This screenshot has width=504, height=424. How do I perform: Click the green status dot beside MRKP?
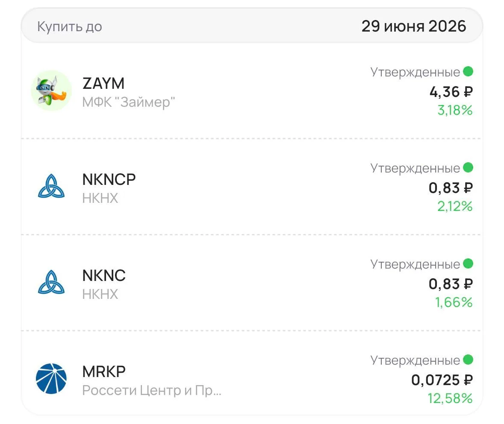point(468,360)
